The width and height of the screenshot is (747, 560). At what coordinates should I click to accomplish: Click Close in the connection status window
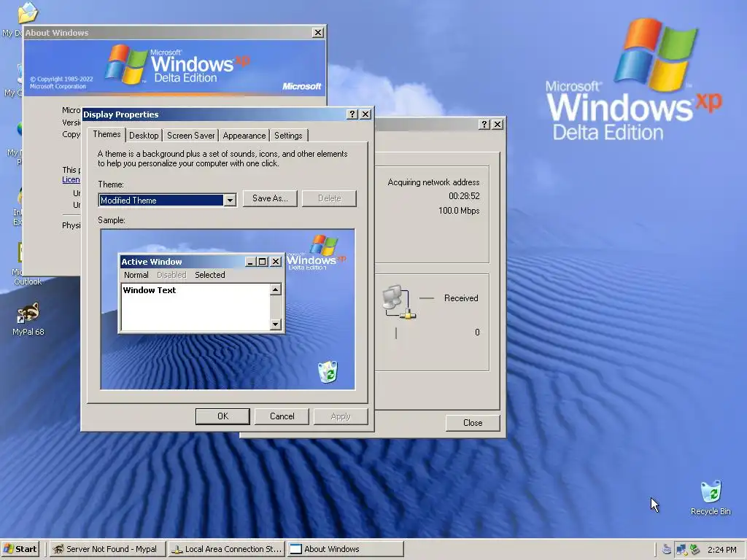pos(473,423)
